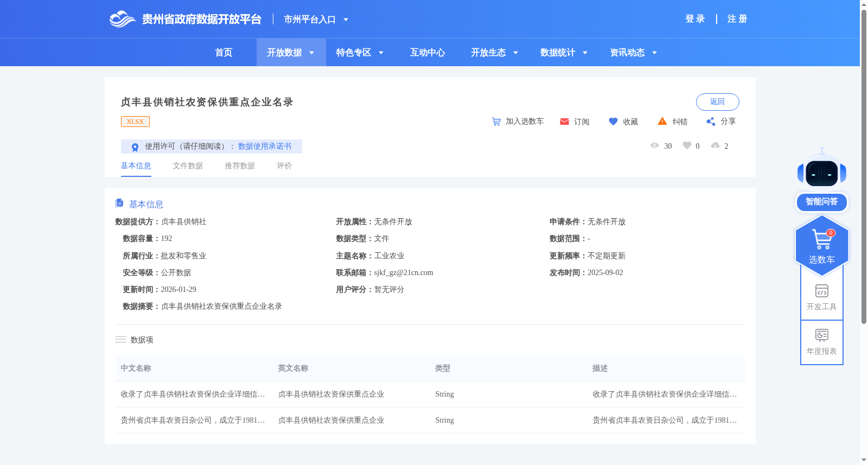Screen dimensions: 868x465
Task: Click the 注册 link
Action: [737, 19]
